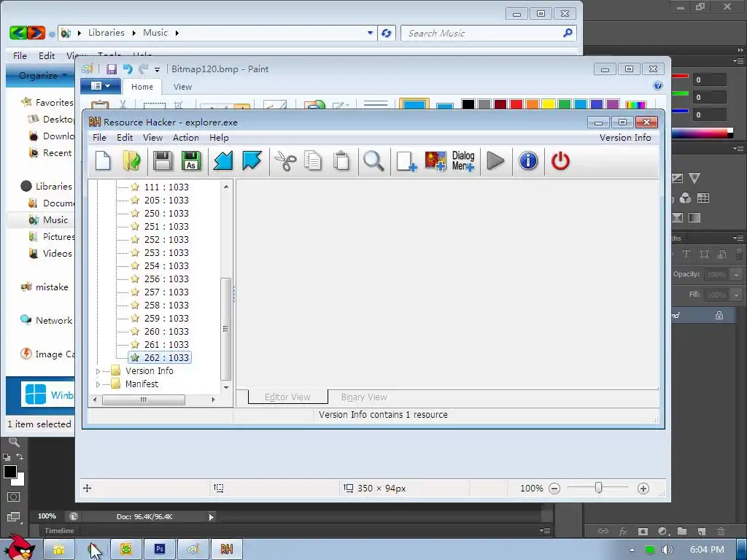The image size is (747, 560).
Task: Click the first blue arrow toolbar icon
Action: [x=223, y=161]
